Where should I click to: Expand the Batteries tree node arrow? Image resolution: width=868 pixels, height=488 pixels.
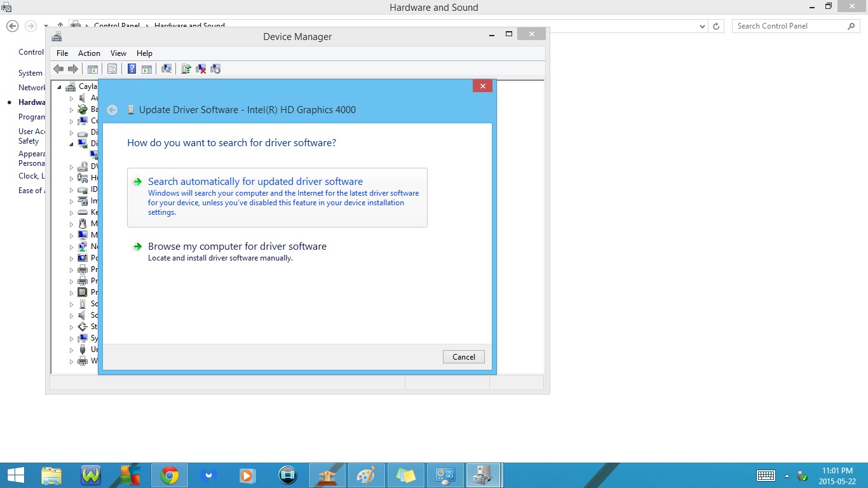[72, 110]
